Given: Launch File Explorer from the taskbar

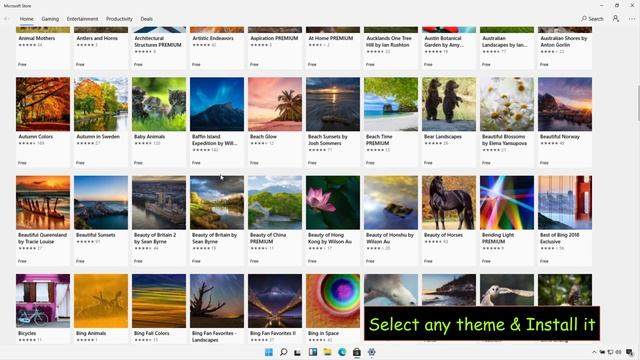Looking at the screenshot, I should pyautogui.click(x=327, y=352).
